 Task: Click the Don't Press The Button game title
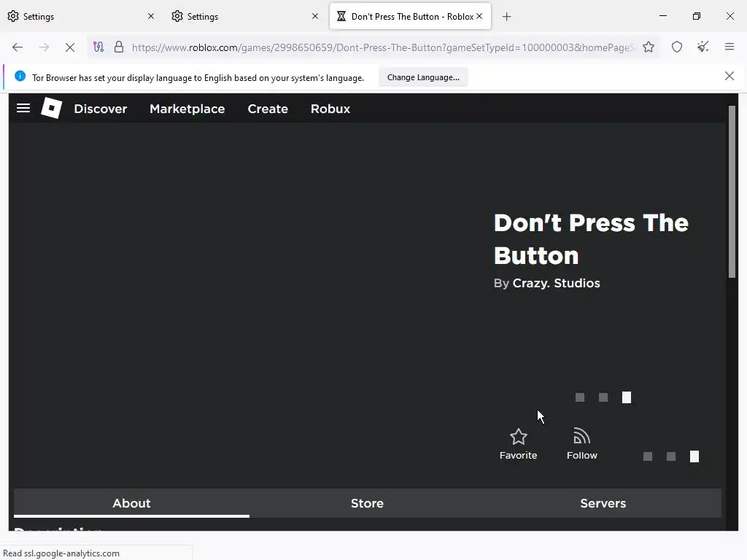[591, 239]
